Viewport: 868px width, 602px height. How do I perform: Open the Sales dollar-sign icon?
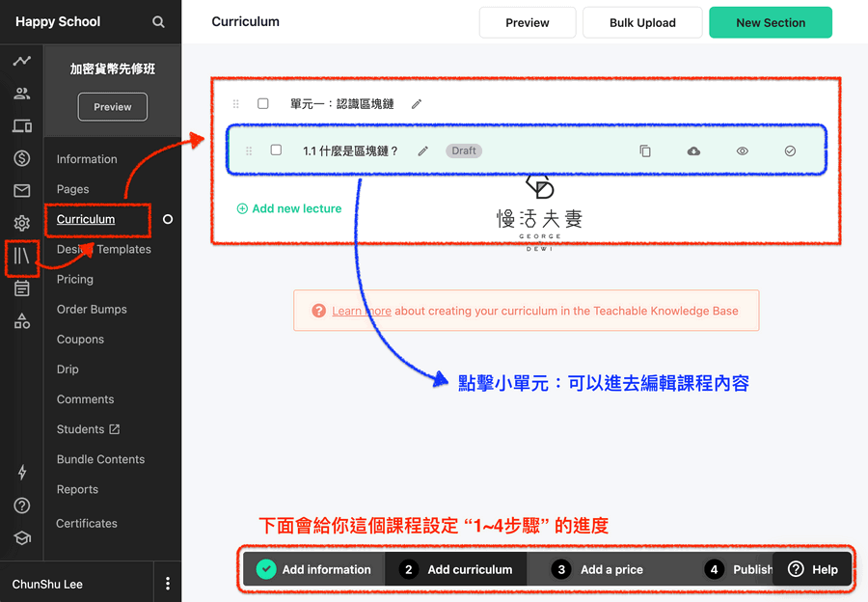point(21,158)
